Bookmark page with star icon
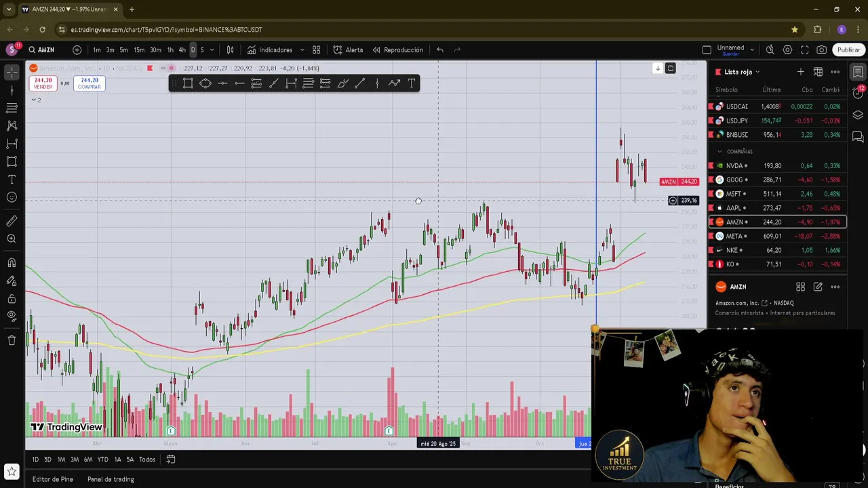This screenshot has height=488, width=868. tap(795, 29)
